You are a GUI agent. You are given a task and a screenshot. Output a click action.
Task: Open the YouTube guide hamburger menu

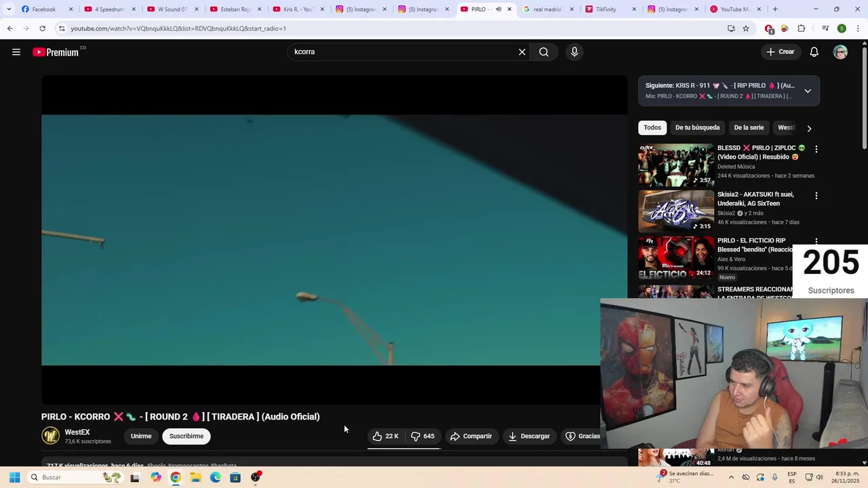click(16, 52)
